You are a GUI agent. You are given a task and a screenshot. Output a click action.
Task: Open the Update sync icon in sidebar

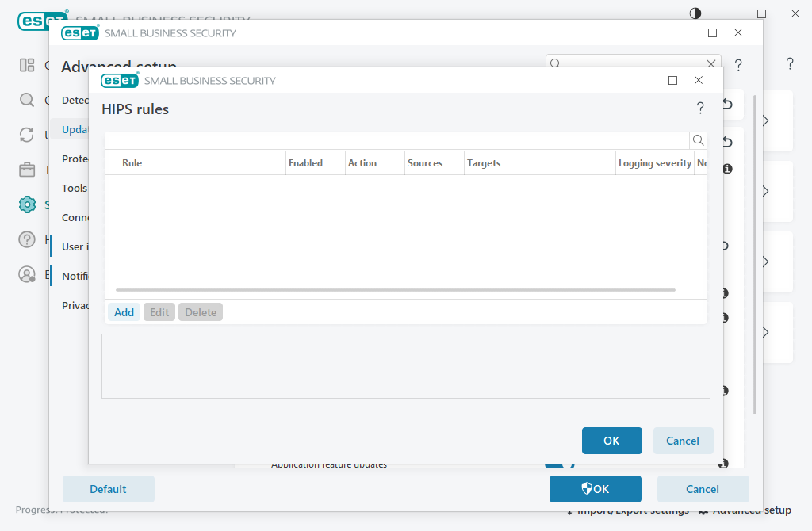coord(27,136)
